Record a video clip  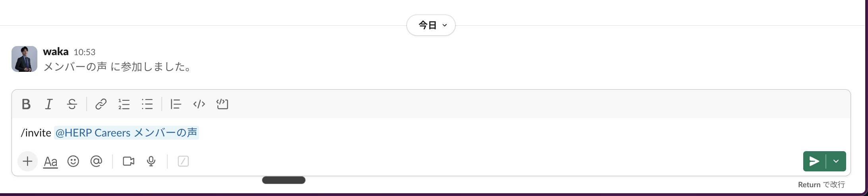(x=128, y=161)
